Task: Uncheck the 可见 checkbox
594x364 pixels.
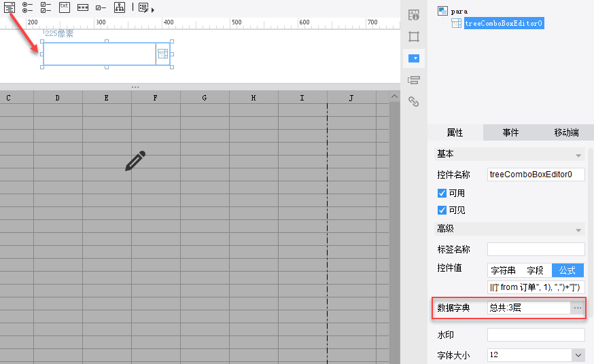Action: pos(442,210)
